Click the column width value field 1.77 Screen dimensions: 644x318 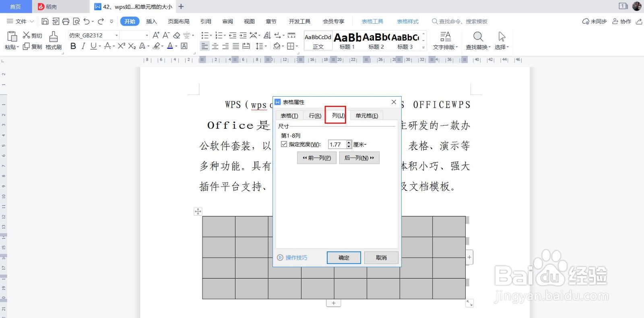(x=337, y=145)
